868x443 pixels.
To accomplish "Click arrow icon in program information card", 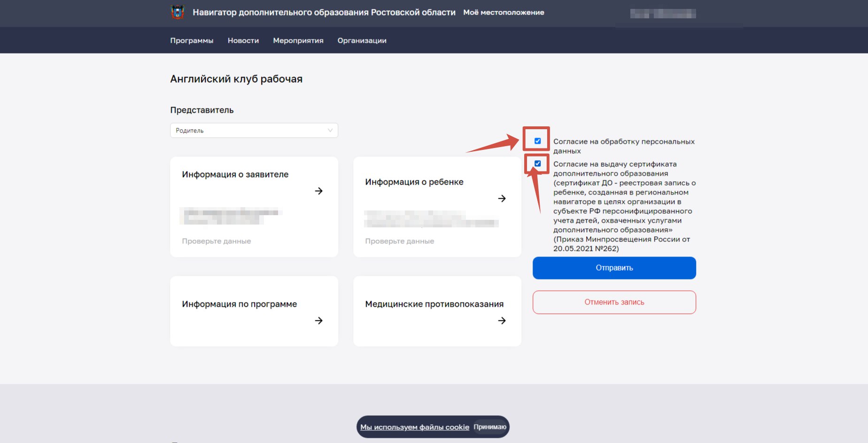I will tap(318, 320).
